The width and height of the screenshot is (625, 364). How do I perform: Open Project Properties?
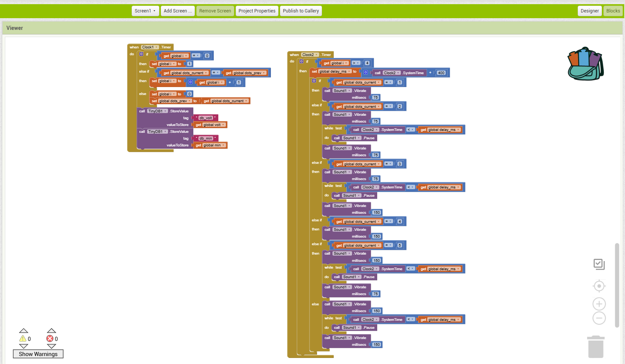tap(257, 11)
